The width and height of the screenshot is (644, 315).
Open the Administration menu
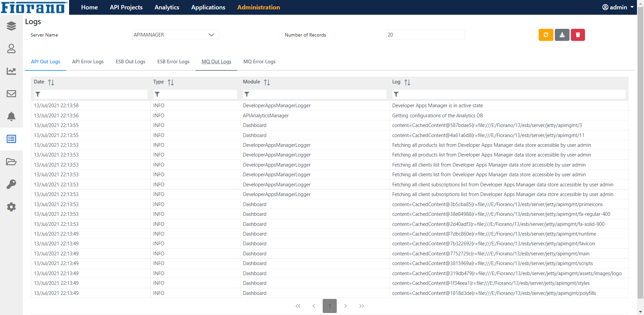coord(259,7)
